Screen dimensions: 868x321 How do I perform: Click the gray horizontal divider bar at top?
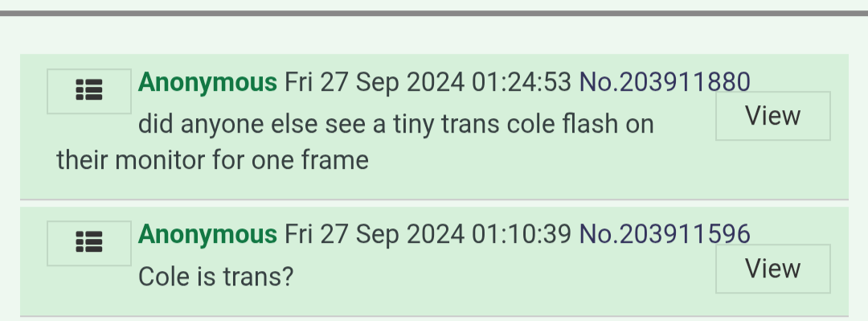[434, 14]
